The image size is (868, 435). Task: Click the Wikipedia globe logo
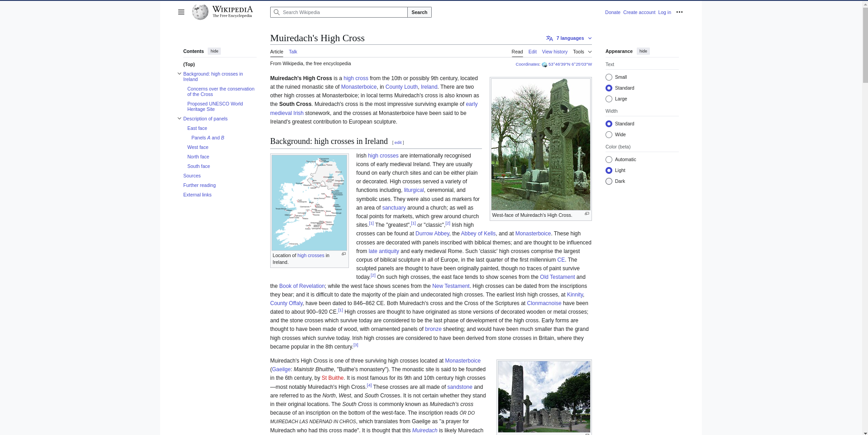click(200, 12)
